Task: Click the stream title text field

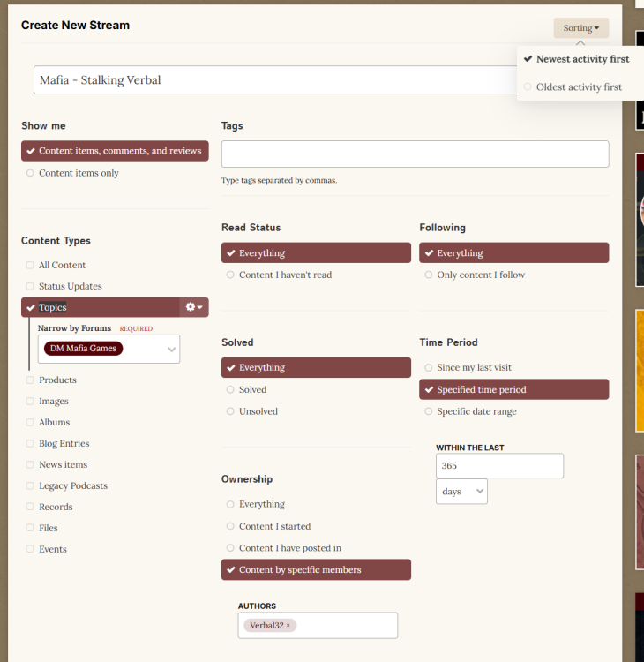Action: (x=273, y=80)
